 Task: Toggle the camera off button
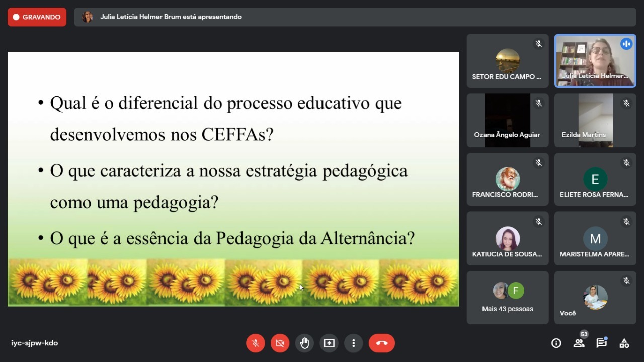[280, 343]
